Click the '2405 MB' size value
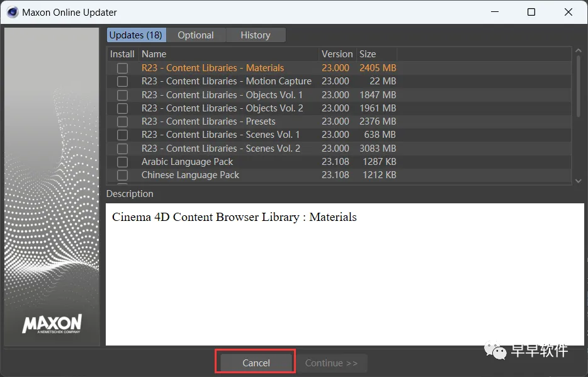The width and height of the screenshot is (588, 377). coord(378,68)
